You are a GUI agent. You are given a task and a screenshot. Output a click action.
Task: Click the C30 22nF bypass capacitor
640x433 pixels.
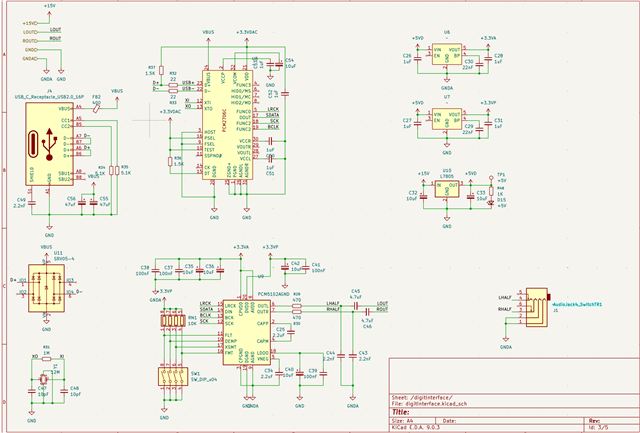[480, 64]
